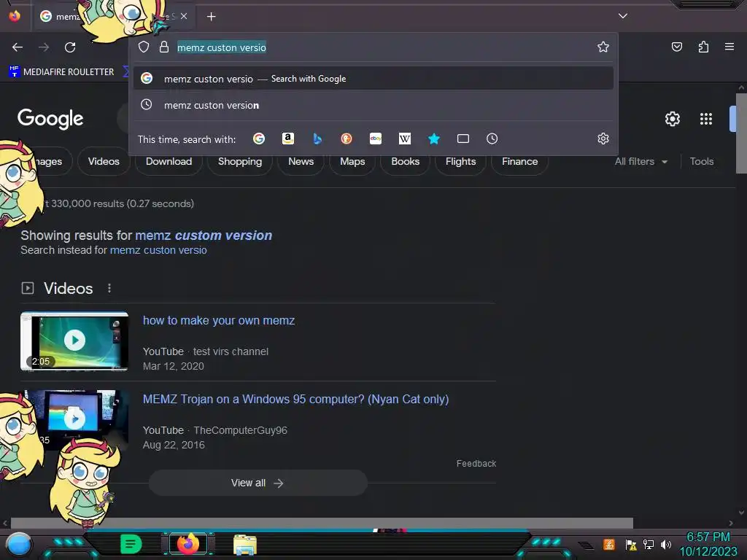This screenshot has width=747, height=560.
Task: Switch to the Flights filter tab
Action: 461,161
